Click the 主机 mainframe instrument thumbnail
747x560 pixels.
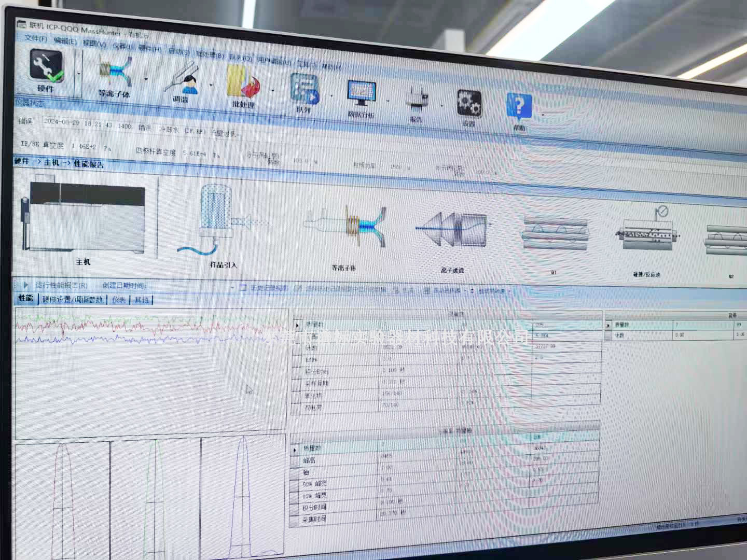[83, 218]
